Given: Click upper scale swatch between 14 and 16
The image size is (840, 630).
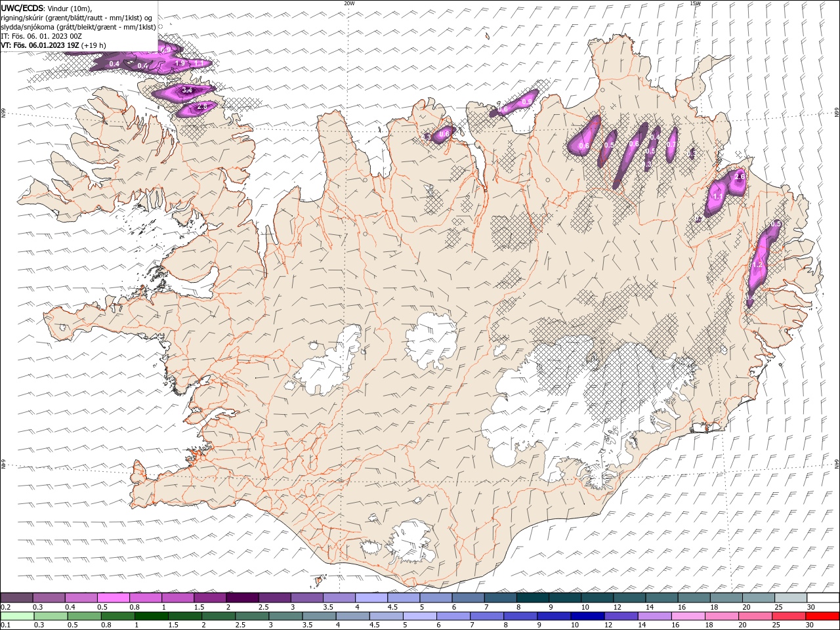Looking at the screenshot, I should [x=661, y=597].
